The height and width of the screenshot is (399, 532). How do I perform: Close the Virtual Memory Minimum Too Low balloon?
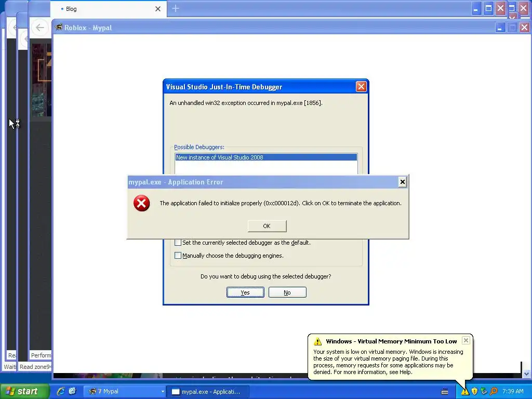466,340
